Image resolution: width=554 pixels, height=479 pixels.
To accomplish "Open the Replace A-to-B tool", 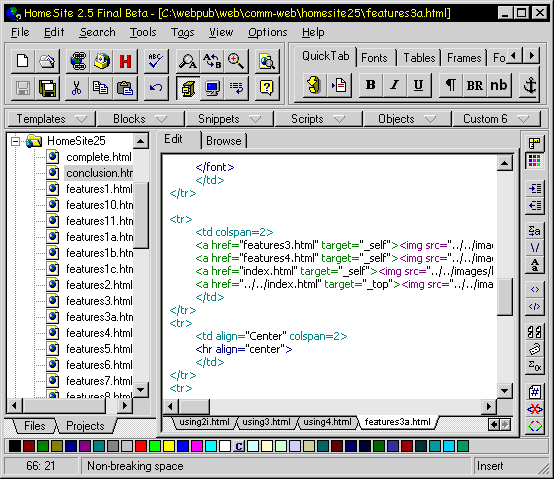I will click(212, 61).
